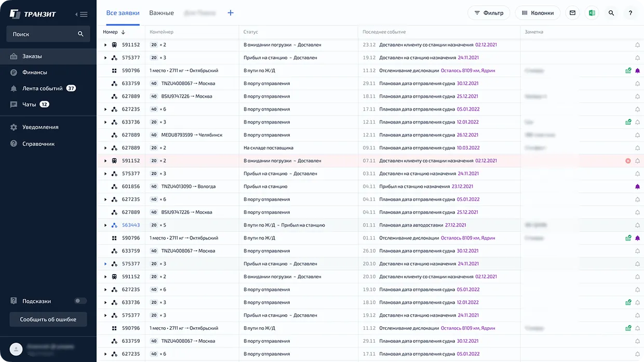Click the red error icon in highlighted row
The height and width of the screenshot is (362, 644).
click(628, 161)
